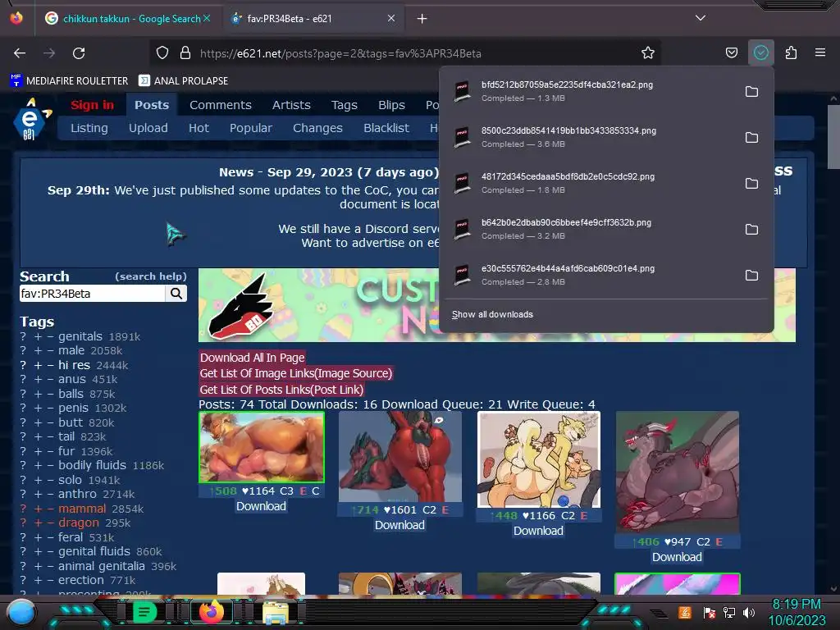Focus the fav:PR34Beta search field
Viewport: 840px width, 630px height.
click(92, 294)
